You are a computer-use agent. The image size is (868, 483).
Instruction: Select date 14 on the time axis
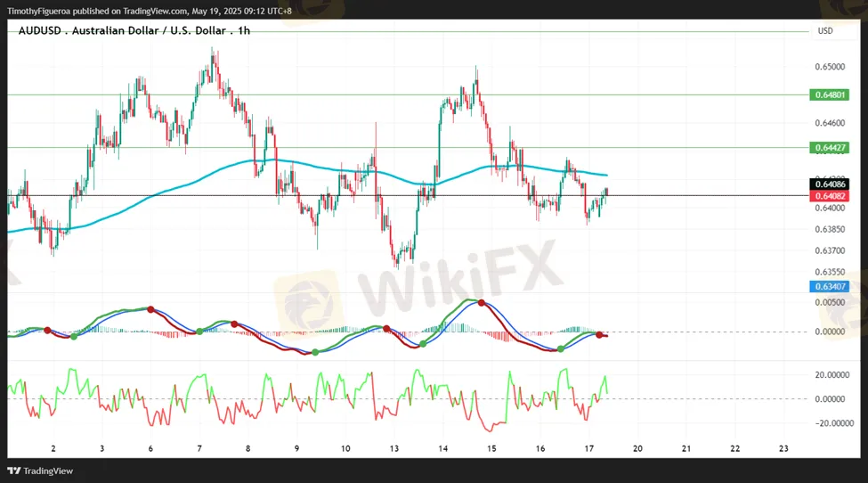442,448
